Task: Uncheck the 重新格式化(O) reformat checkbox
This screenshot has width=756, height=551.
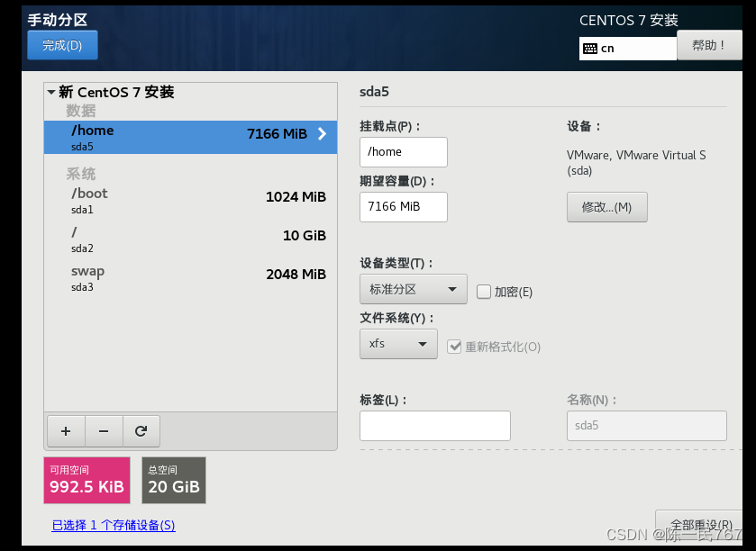Action: 455,345
